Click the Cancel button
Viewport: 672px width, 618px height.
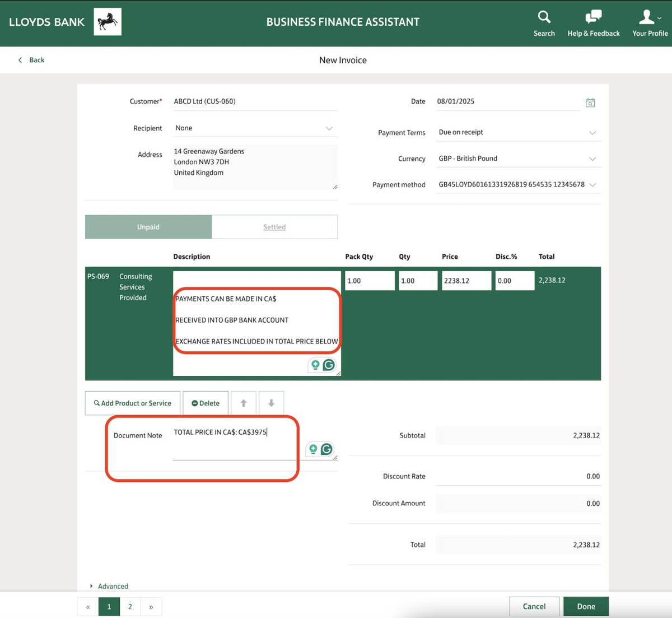click(x=534, y=606)
